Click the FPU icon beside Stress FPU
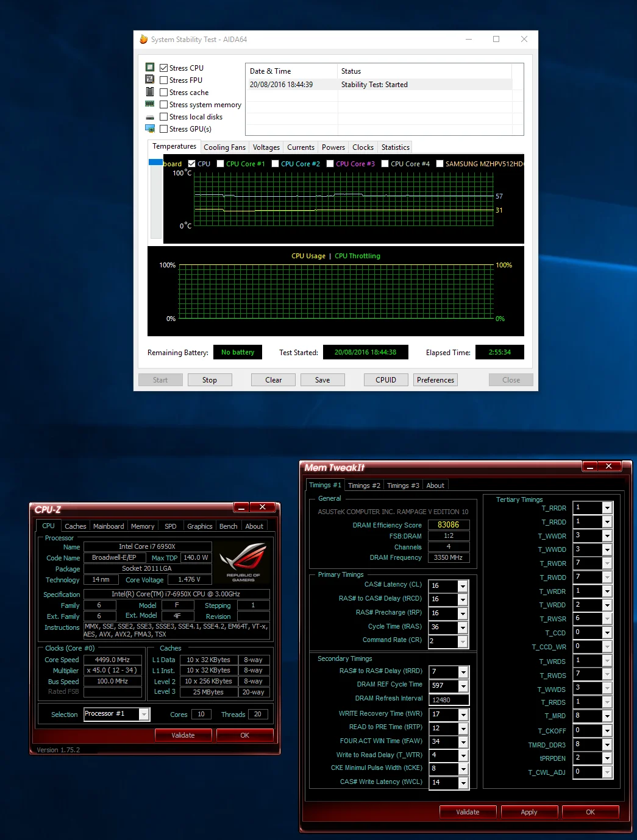Screen dimensions: 637x840 coord(150,79)
